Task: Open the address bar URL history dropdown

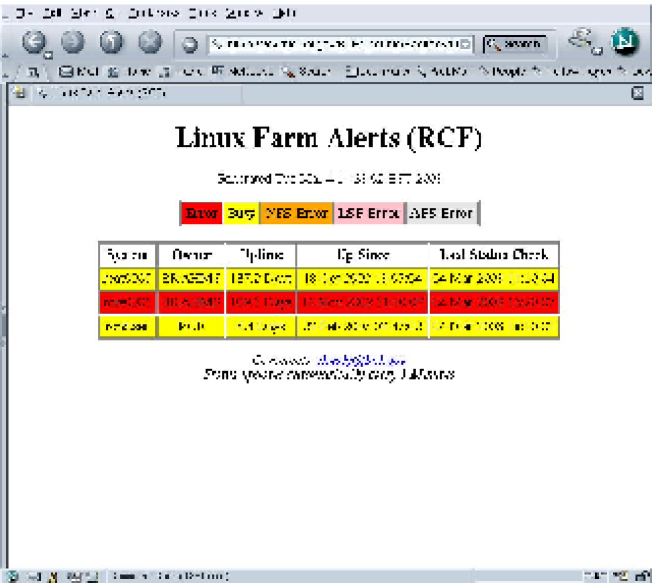Action: [x=466, y=44]
